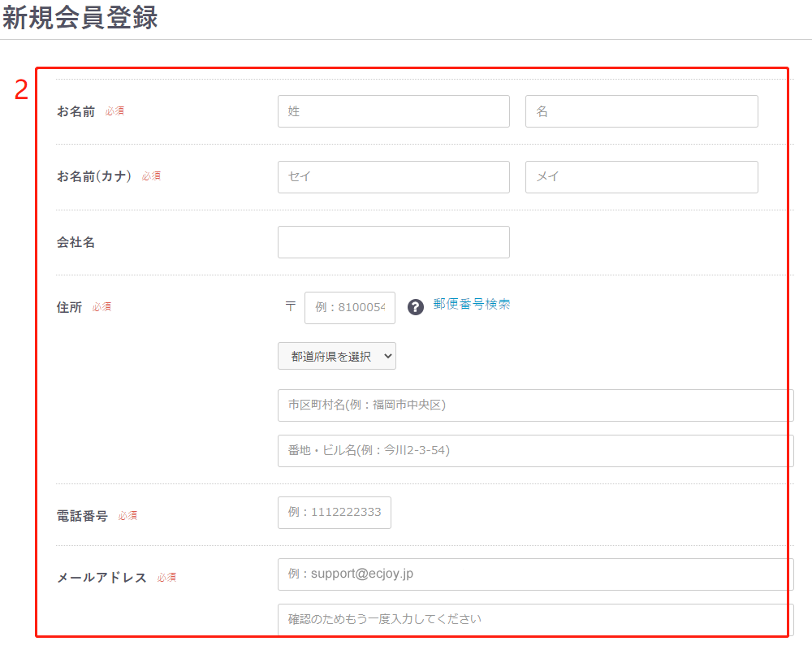Click the 電話番号 phone number field
The height and width of the screenshot is (650, 812).
pos(334,513)
